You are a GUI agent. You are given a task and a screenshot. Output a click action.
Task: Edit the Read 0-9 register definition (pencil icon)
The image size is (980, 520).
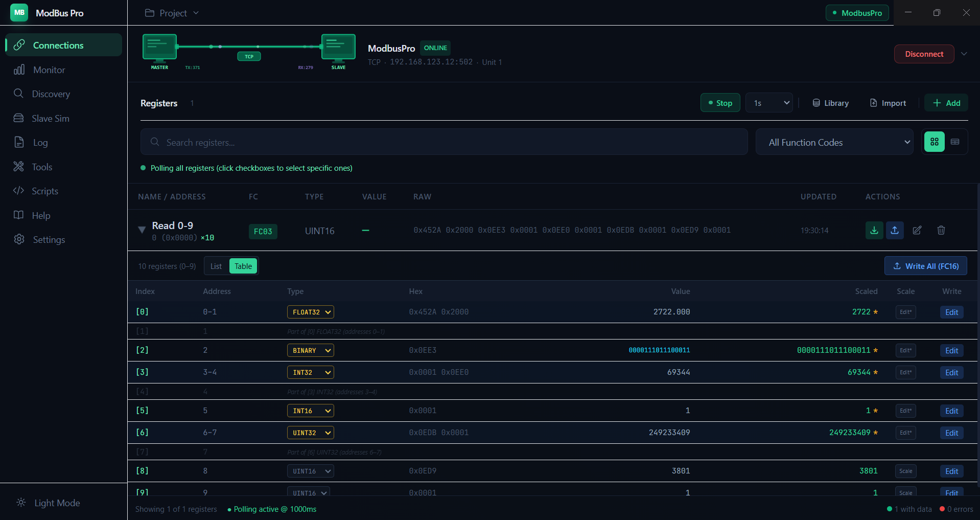[916, 230]
